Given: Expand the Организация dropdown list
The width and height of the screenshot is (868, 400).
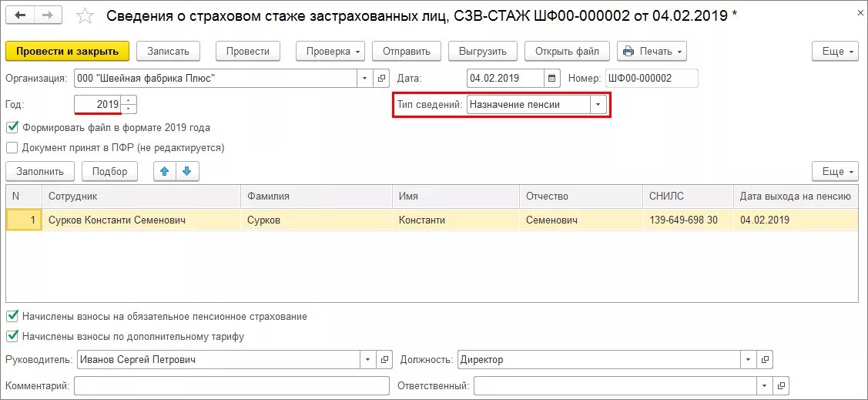Looking at the screenshot, I should (x=365, y=79).
